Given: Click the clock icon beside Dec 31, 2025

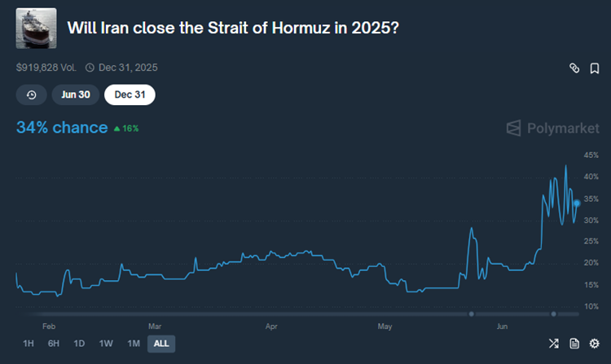Looking at the screenshot, I should (90, 68).
